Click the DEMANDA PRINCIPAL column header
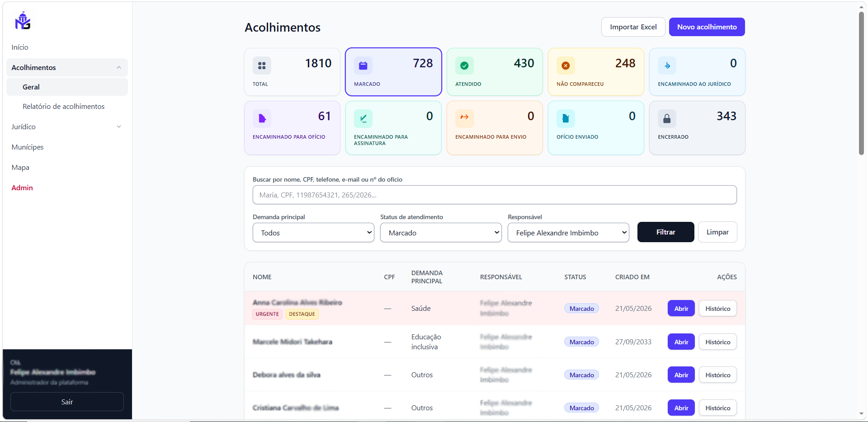 [x=427, y=277]
